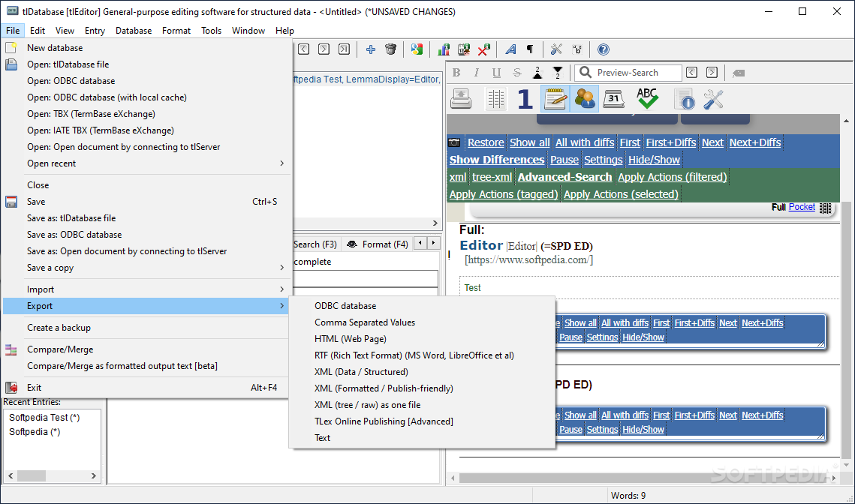Screen dimensions: 855x504
Task: Click the blue italic A styles icon
Action: [510, 49]
